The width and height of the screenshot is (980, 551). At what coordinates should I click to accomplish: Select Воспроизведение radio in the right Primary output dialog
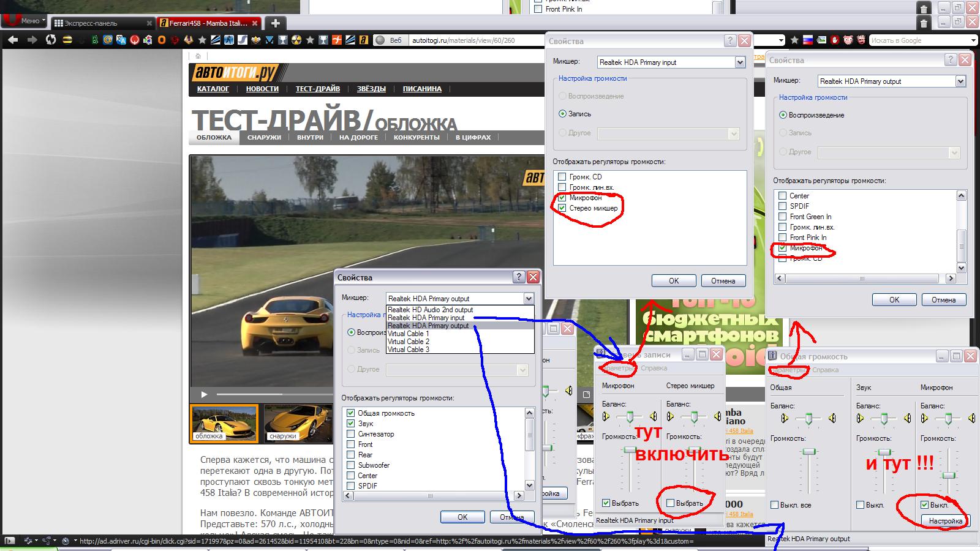[783, 115]
